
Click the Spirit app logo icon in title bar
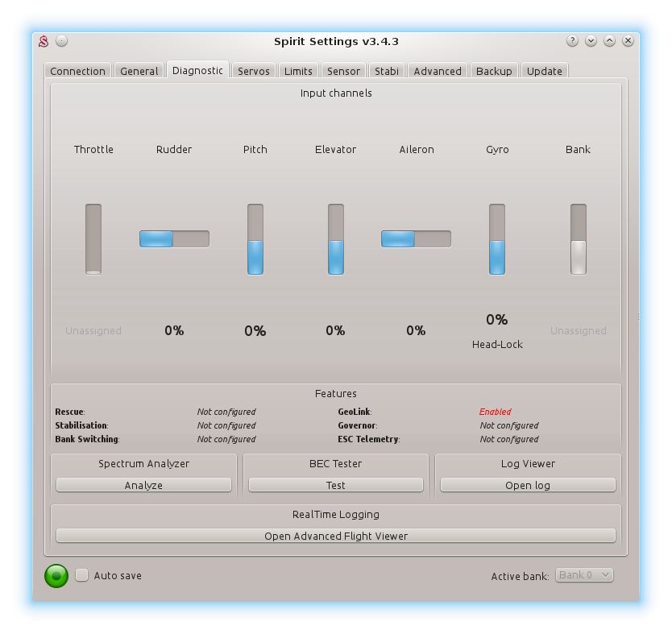[x=45, y=41]
